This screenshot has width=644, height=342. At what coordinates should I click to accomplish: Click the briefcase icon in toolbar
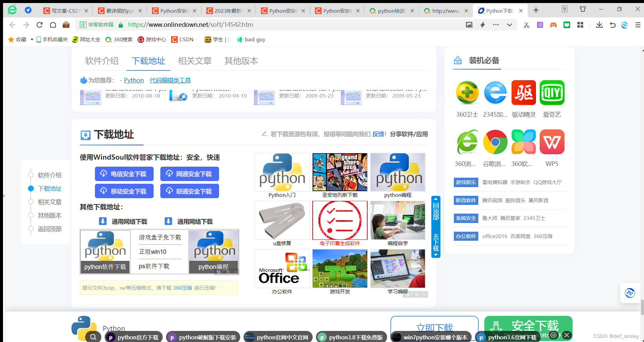click(66, 24)
